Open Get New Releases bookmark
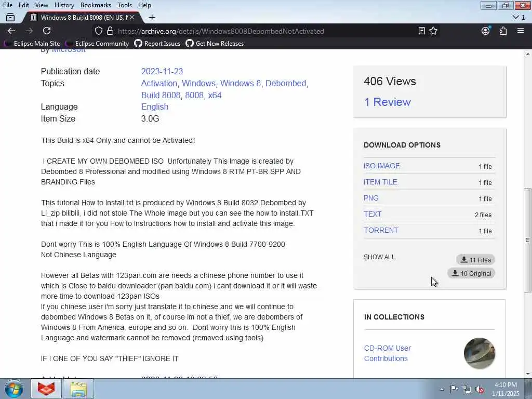This screenshot has width=532, height=399. coord(215,44)
